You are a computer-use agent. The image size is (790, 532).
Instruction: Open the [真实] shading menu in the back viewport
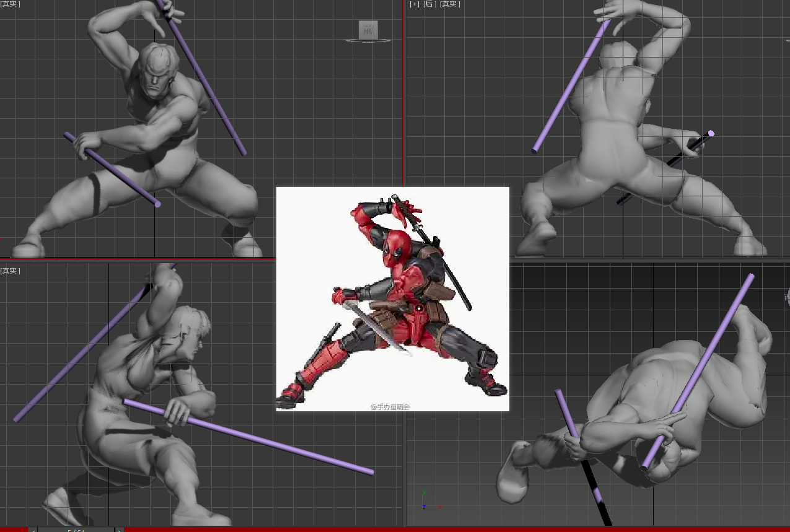pos(450,4)
